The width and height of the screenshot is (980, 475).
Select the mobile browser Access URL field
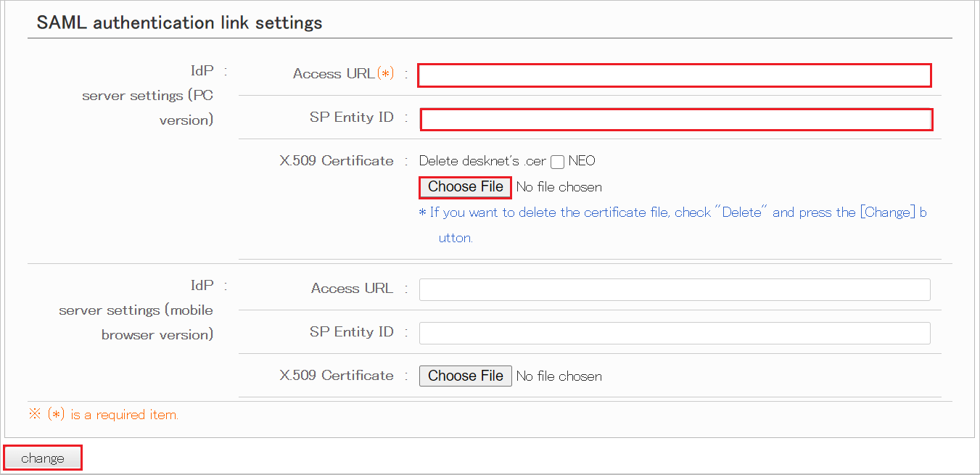click(x=674, y=289)
